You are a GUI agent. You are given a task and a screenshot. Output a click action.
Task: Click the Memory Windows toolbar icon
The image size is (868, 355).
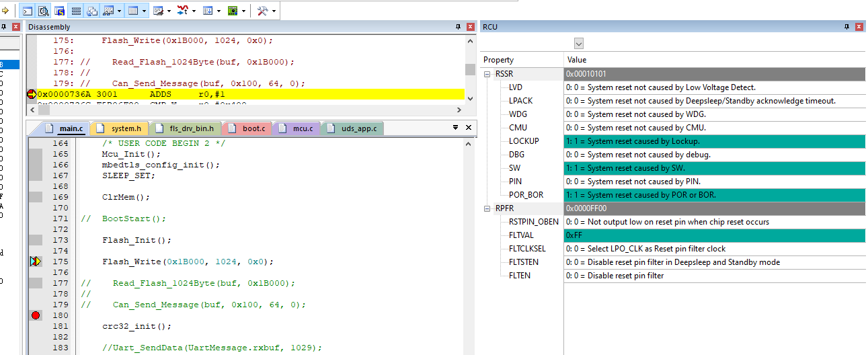(133, 11)
